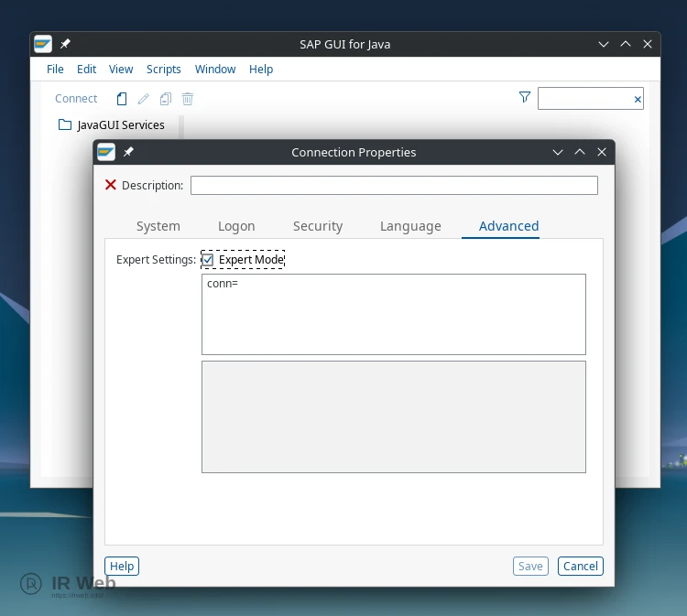Click into the Description text field
This screenshot has height=616, width=687.
(394, 186)
